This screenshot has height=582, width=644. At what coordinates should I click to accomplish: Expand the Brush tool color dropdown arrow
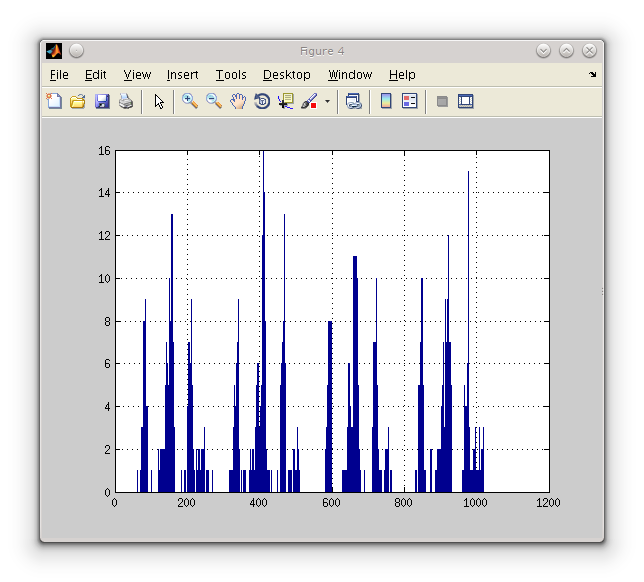pyautogui.click(x=327, y=101)
